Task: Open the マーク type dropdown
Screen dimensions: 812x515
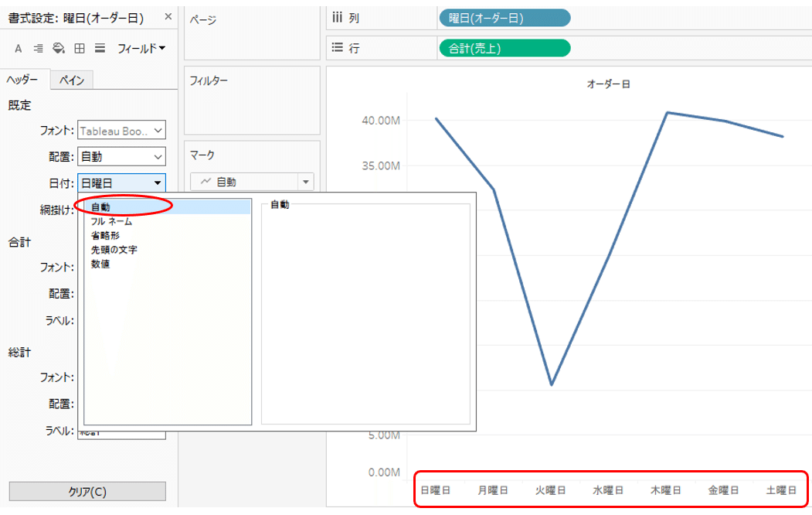Action: click(252, 182)
